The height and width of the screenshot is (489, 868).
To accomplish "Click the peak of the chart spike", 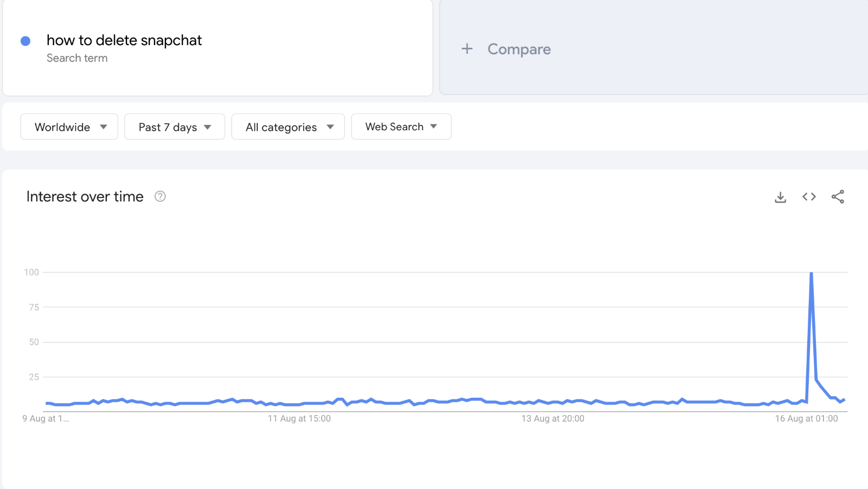I will [x=811, y=273].
